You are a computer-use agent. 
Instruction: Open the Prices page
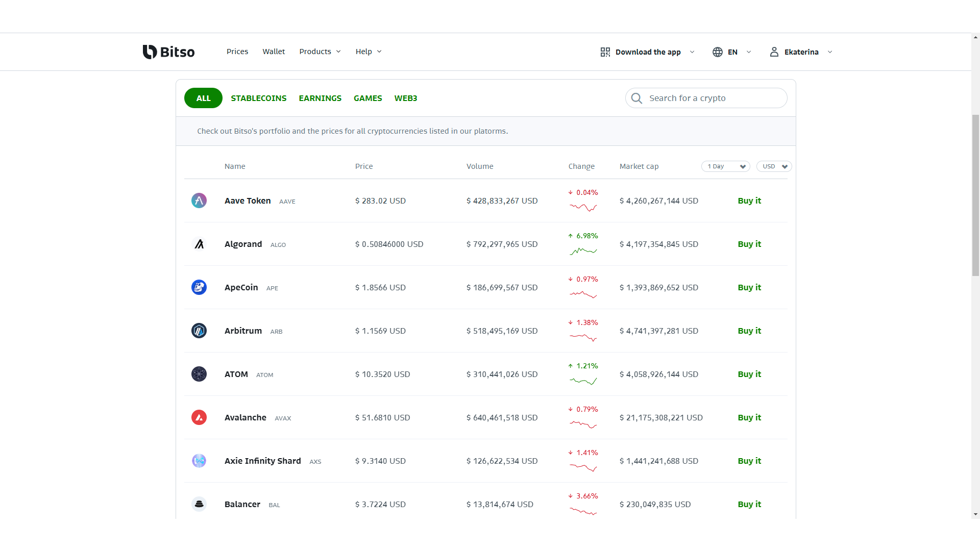pyautogui.click(x=237, y=52)
